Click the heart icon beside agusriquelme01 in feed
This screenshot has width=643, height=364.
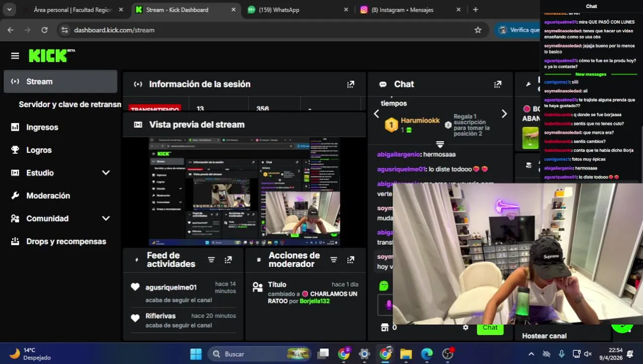pyautogui.click(x=135, y=287)
